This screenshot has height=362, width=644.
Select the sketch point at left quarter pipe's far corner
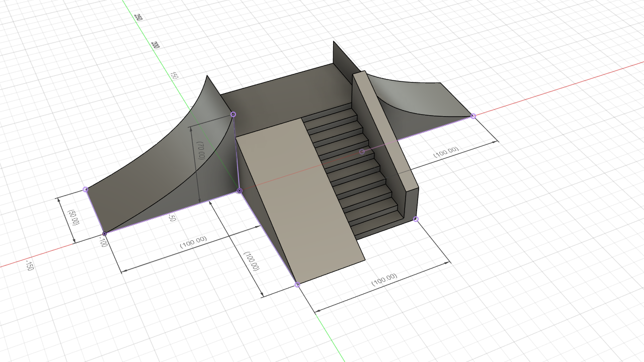pyautogui.click(x=86, y=190)
